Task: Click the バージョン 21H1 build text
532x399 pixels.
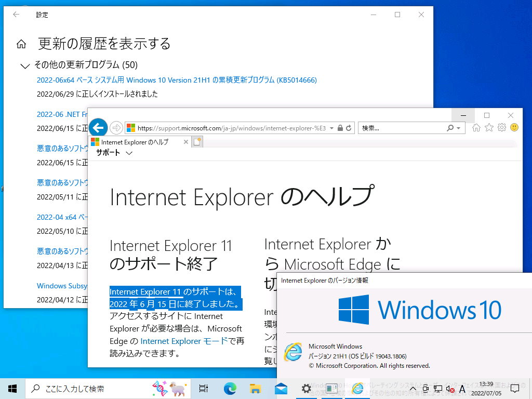Action: (357, 356)
